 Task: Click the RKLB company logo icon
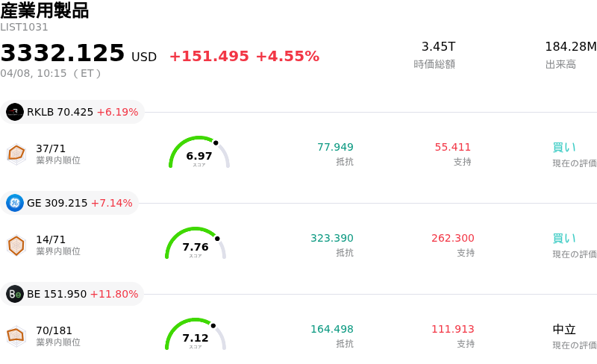15,112
